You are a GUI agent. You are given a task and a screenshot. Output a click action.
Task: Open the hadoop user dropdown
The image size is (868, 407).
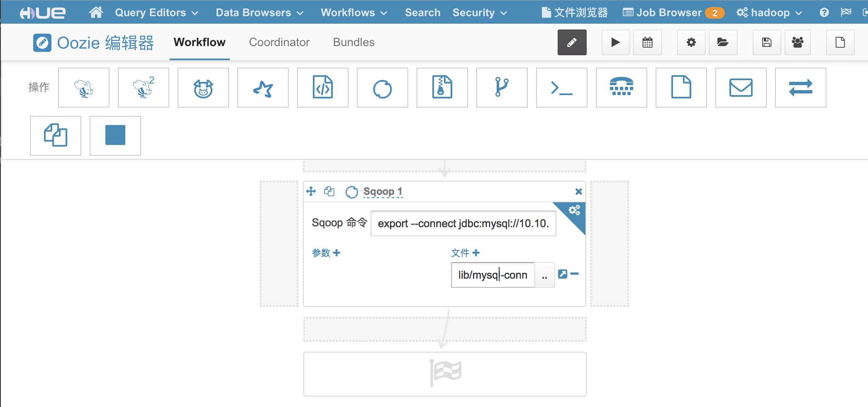770,13
